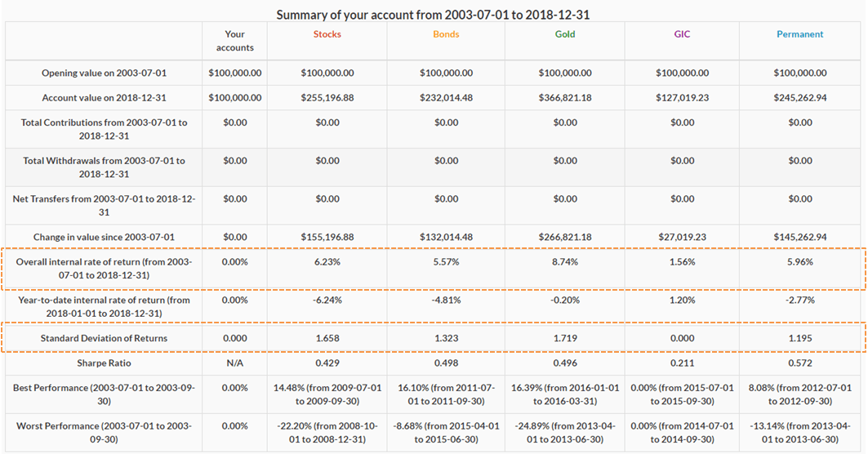
Task: Click the Gold account value $366,821.18
Action: [x=565, y=98]
